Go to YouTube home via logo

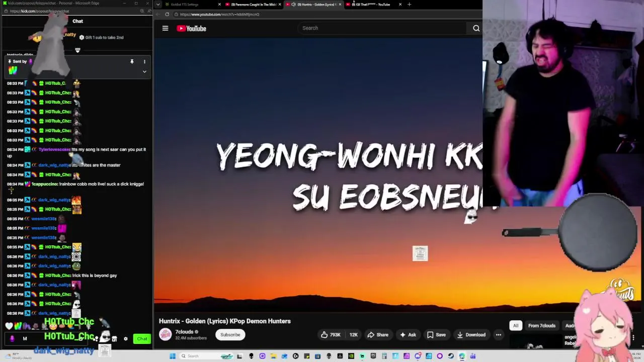coord(191,29)
